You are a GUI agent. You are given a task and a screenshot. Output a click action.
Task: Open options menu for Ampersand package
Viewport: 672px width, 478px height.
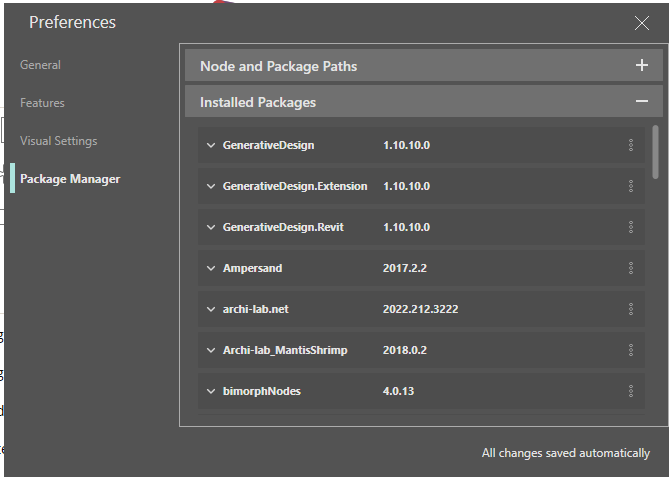tap(631, 268)
